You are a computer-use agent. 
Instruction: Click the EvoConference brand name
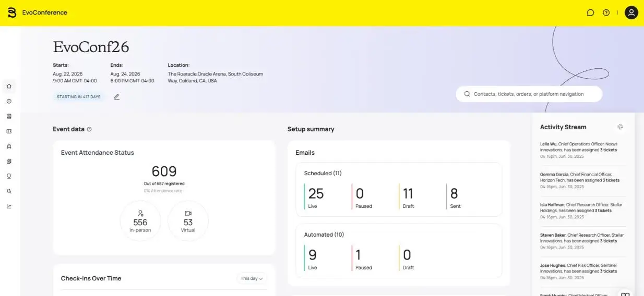click(45, 13)
